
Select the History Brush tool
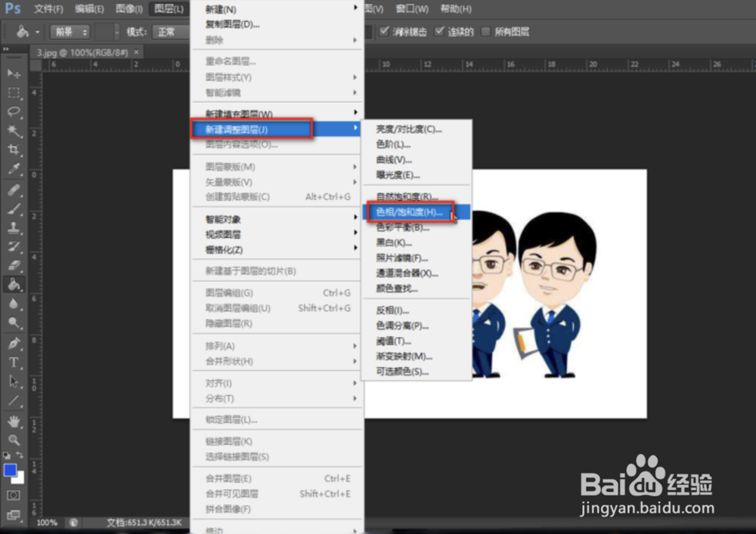click(14, 246)
